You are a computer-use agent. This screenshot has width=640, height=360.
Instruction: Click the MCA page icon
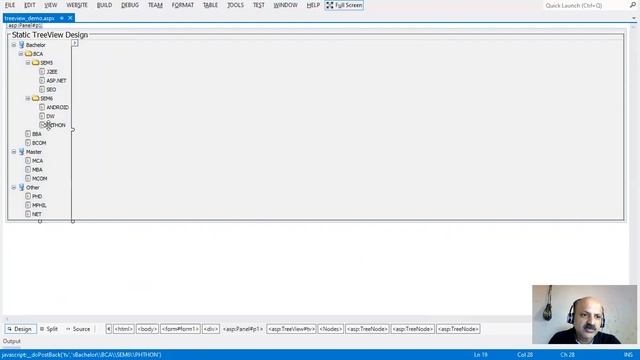[28, 160]
